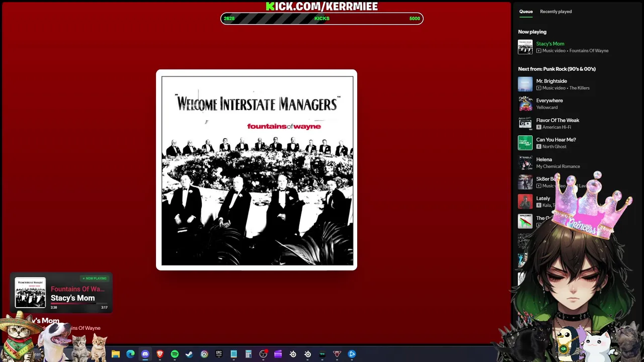Click Stacy's Mom title in Now playing

550,44
